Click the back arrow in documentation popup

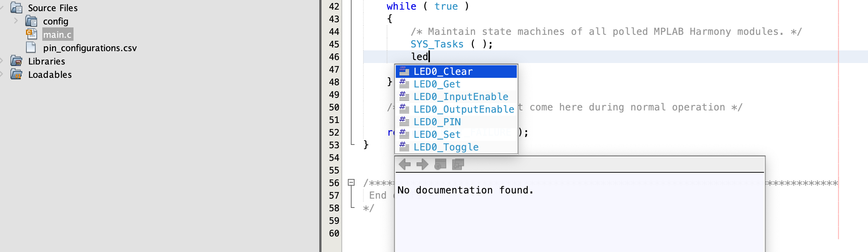click(405, 164)
